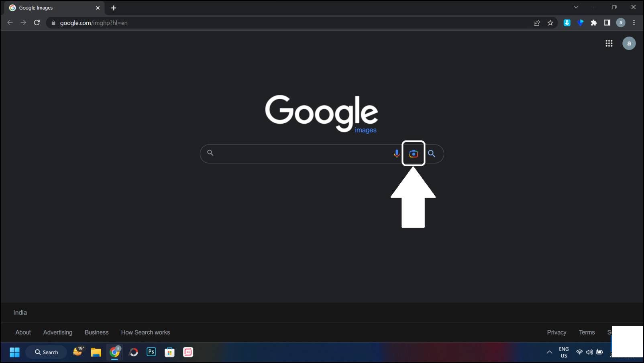644x363 pixels.
Task: Open Chrome profile avatar in toolbar
Action: pos(621,23)
